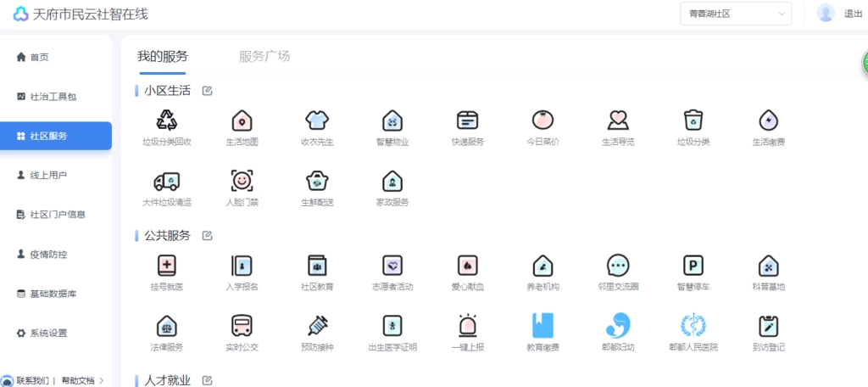Open the 垃圾分类回收 recycling service icon

[167, 121]
